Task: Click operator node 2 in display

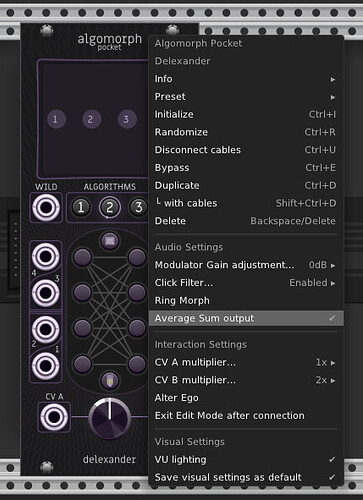Action: tap(91, 119)
